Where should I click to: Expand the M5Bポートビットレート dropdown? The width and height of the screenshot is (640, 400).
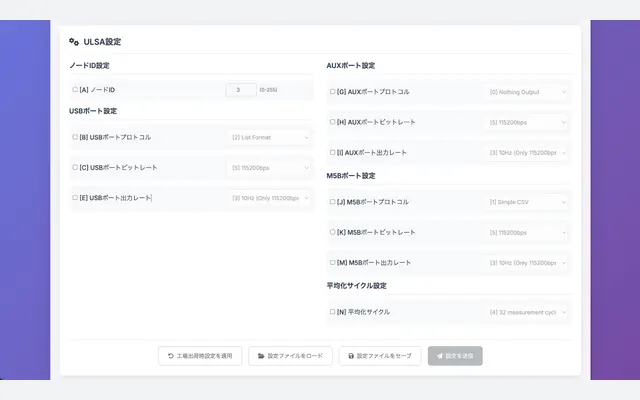point(527,233)
